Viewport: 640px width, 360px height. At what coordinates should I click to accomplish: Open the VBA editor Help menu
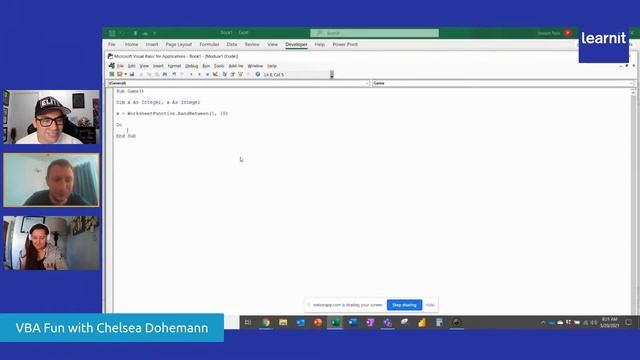tap(272, 66)
